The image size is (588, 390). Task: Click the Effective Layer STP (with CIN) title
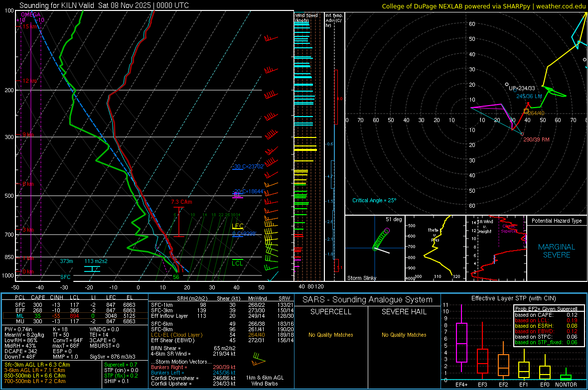pyautogui.click(x=513, y=298)
